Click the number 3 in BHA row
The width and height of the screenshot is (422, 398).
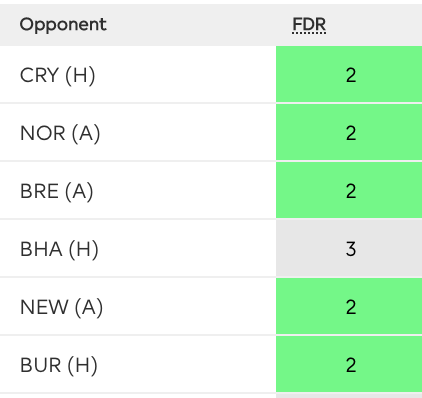tap(351, 249)
